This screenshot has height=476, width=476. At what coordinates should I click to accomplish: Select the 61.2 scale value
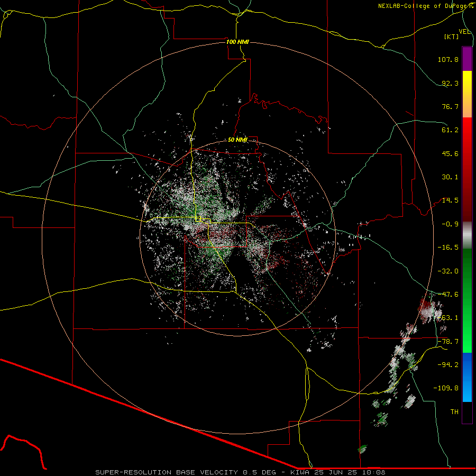[450, 130]
